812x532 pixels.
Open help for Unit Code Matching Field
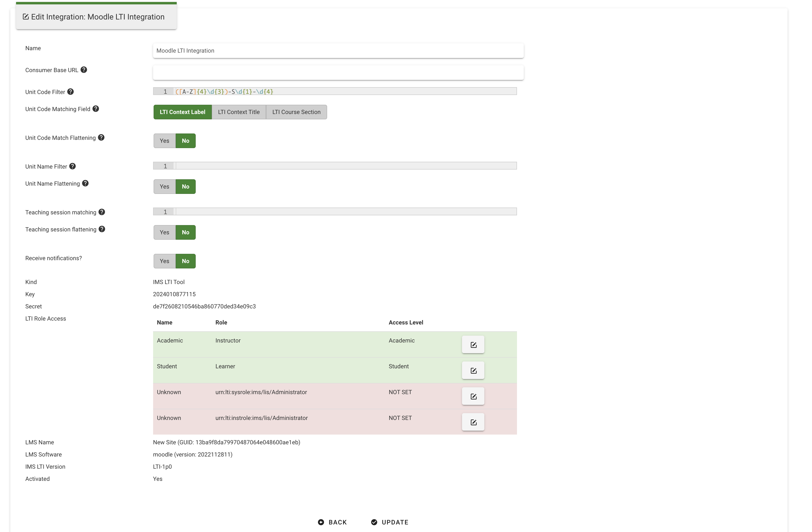(95, 109)
